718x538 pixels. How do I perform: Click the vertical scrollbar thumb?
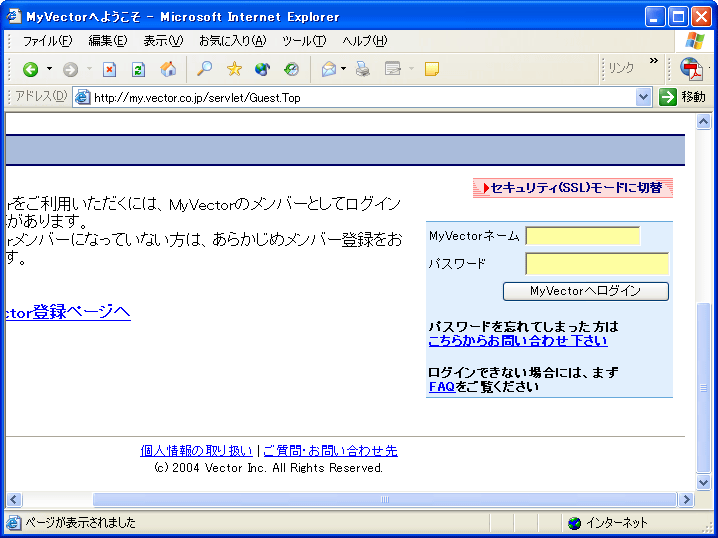[703, 388]
